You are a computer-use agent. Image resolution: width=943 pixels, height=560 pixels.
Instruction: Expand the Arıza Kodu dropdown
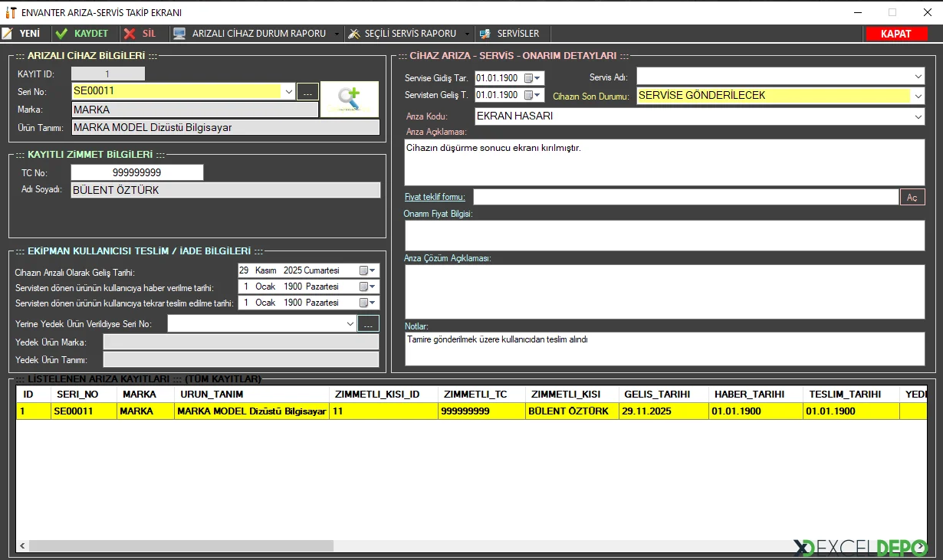(x=918, y=117)
